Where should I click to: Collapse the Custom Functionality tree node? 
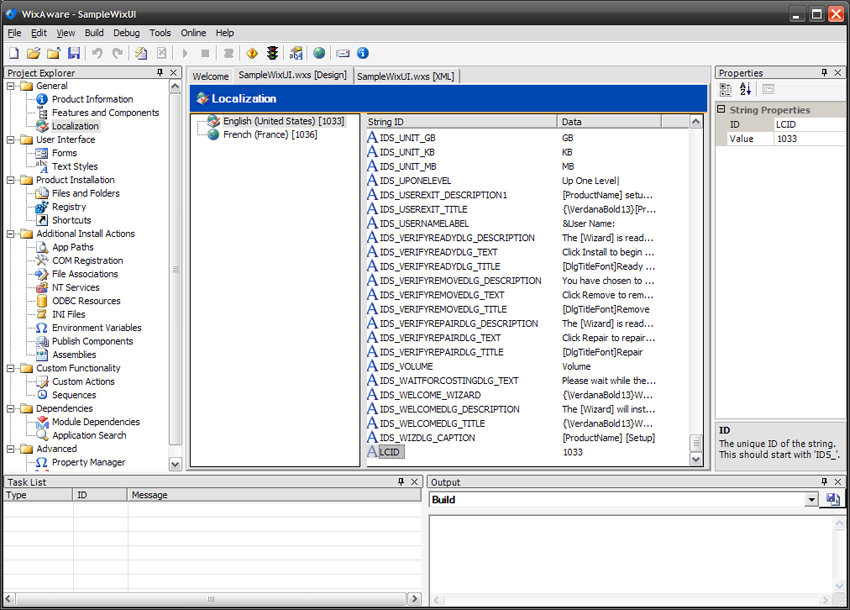pyautogui.click(x=11, y=368)
